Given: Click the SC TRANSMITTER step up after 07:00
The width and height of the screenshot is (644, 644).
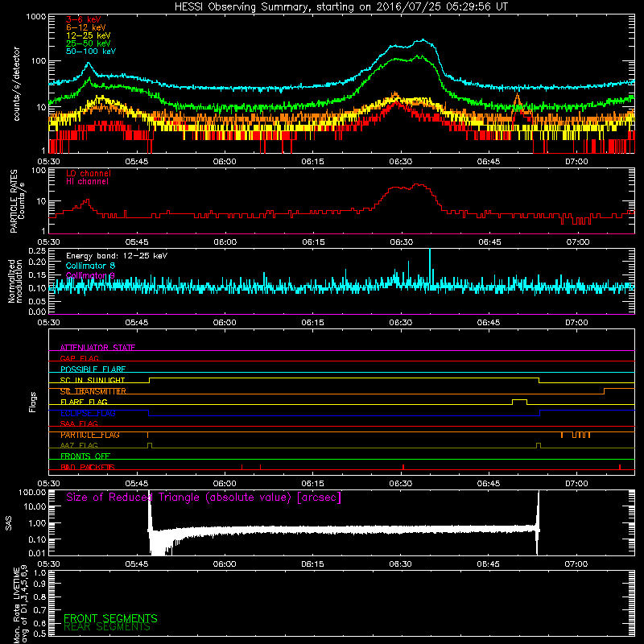Looking at the screenshot, I should point(605,391).
